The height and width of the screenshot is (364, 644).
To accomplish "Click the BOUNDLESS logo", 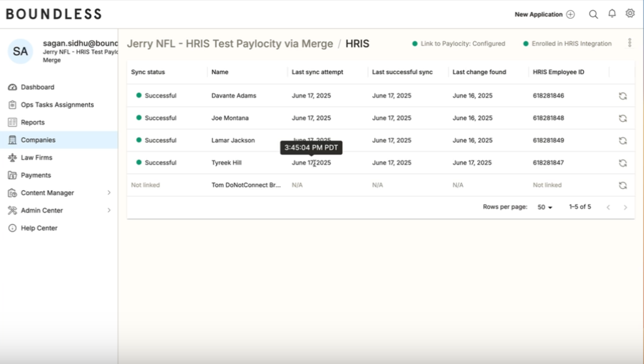I will tap(54, 14).
